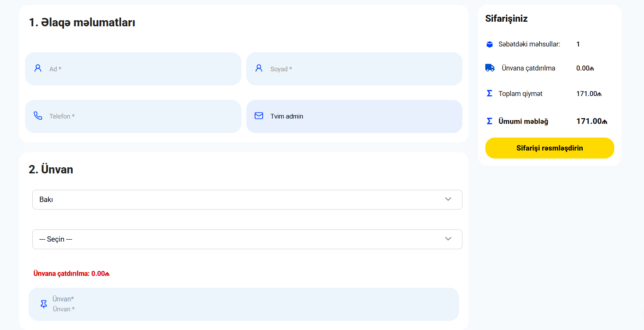Screen dimensions: 644x330
Task: Click the box icon beside Səbətdəki məhsullar
Action: [489, 45]
